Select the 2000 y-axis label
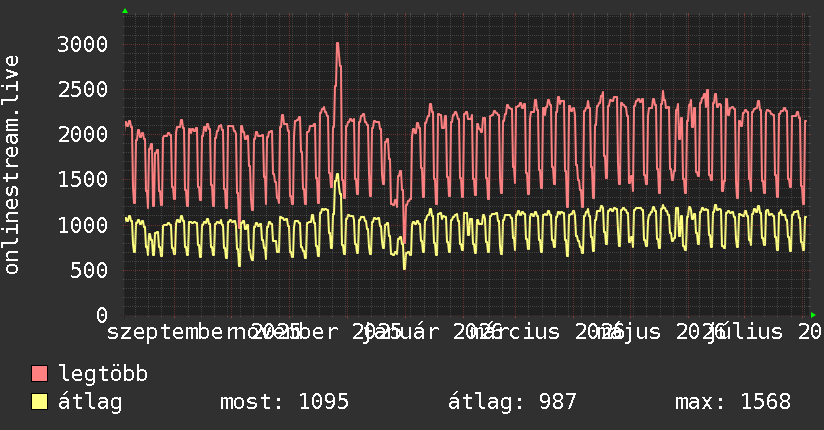The image size is (824, 430). tap(83, 135)
